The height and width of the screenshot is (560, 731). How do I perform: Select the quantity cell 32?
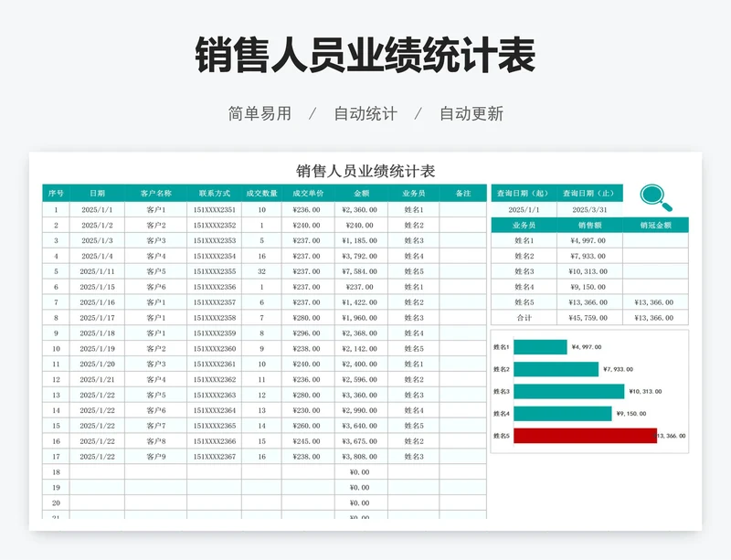[x=261, y=271]
